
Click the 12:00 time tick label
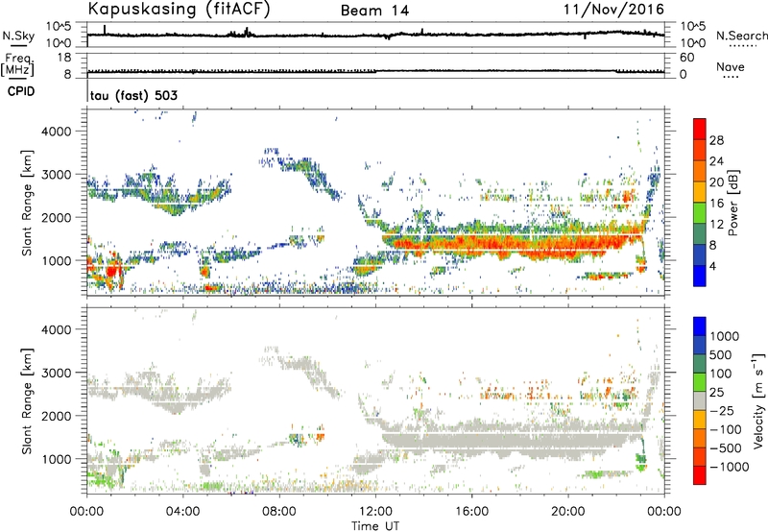click(x=375, y=512)
